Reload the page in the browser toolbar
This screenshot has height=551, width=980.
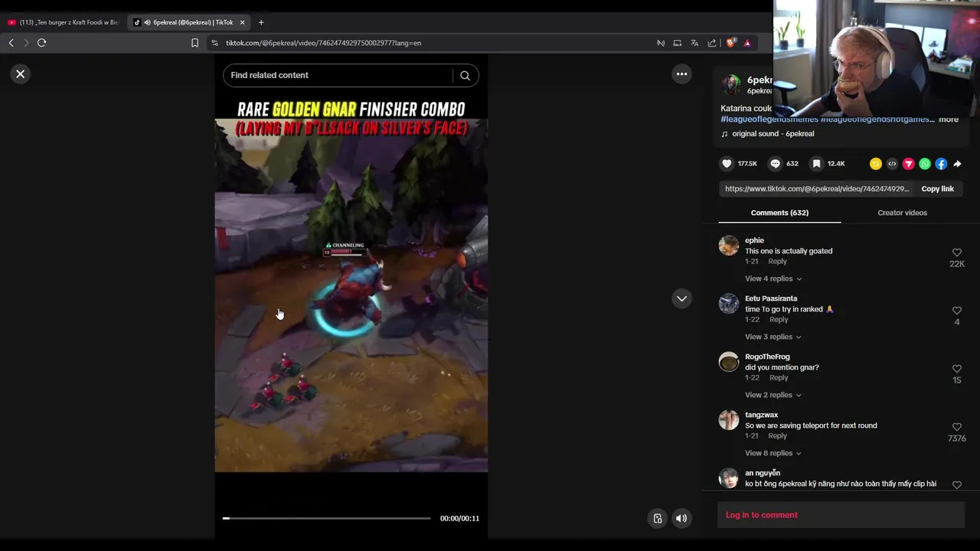click(41, 43)
